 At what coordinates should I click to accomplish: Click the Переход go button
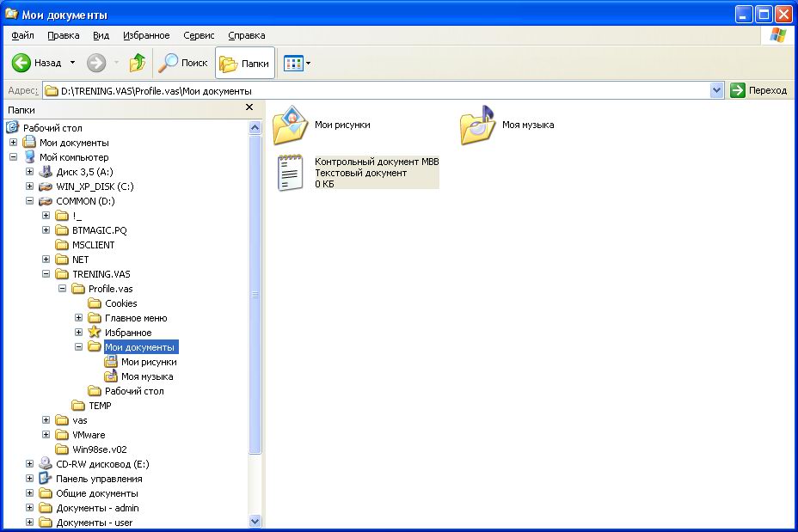pos(758,90)
